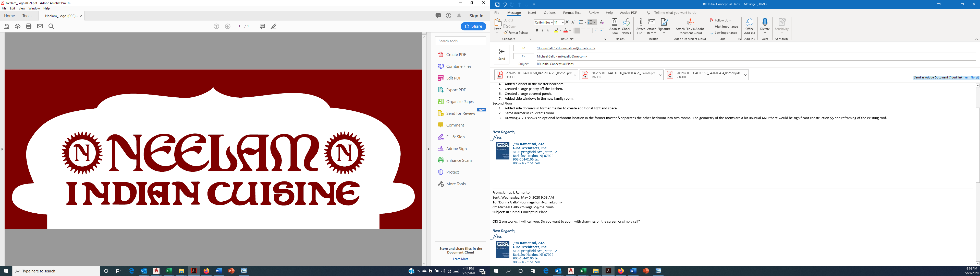Screen dimensions: 980x276
Task: Open dropdown for A-2.1_052620.pdf attachment
Action: 575,75
